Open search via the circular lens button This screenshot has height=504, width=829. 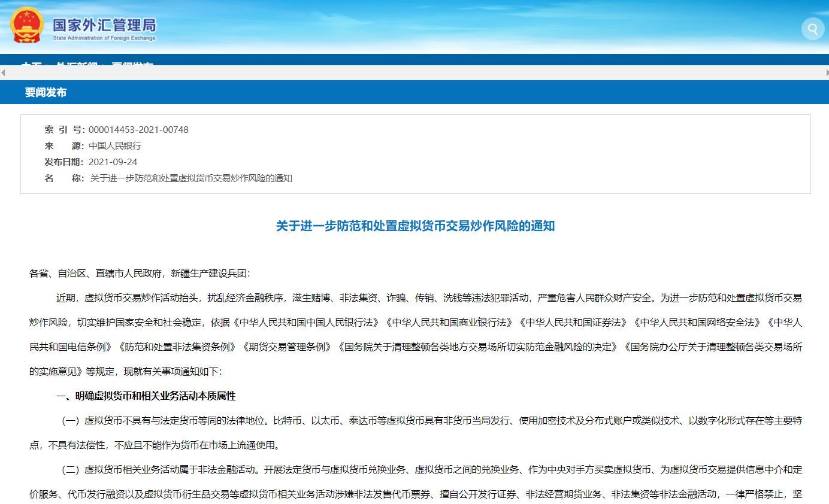(x=812, y=29)
